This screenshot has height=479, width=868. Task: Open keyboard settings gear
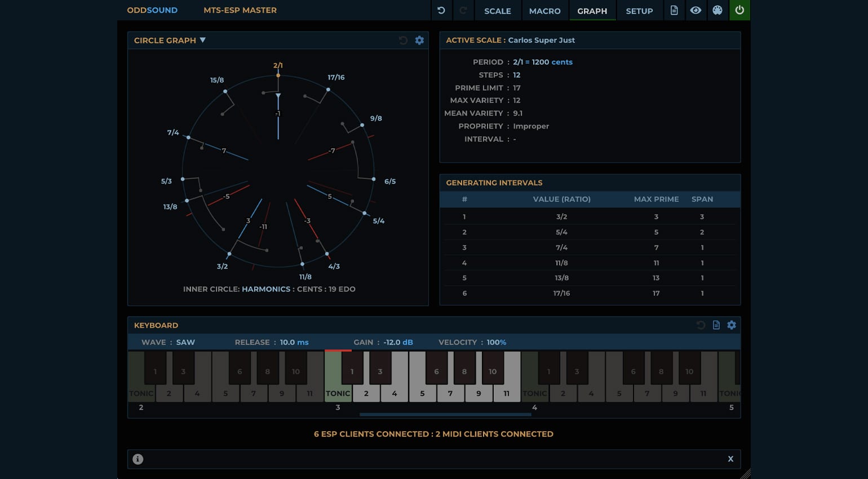pyautogui.click(x=732, y=325)
